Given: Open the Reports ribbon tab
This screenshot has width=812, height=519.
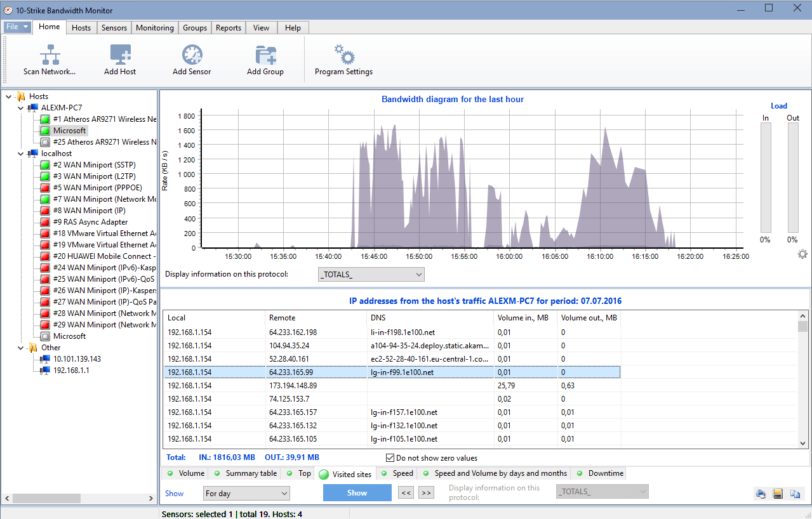Looking at the screenshot, I should 229,28.
